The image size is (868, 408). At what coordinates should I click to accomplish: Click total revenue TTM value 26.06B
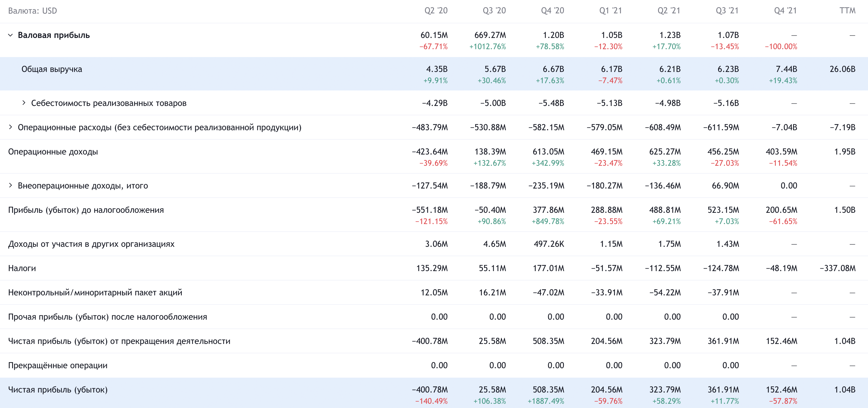tap(843, 69)
